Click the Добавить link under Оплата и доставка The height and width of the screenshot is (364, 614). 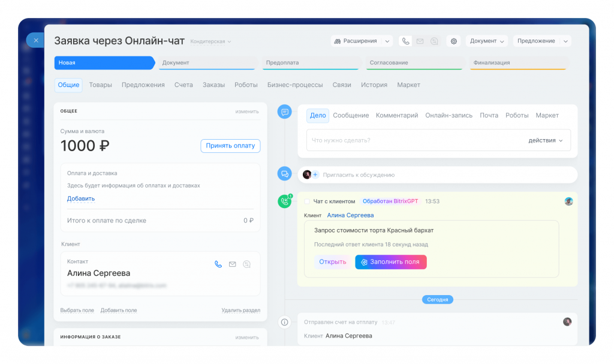(81, 198)
